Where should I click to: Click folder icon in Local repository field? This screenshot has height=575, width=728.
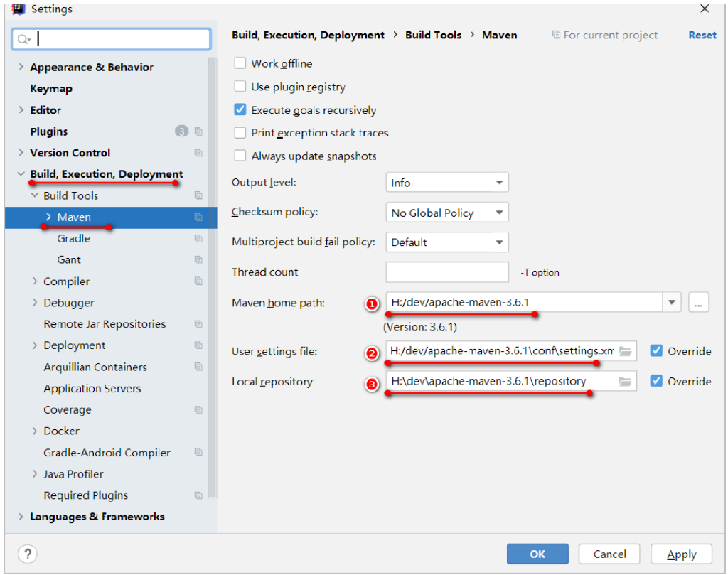(625, 382)
